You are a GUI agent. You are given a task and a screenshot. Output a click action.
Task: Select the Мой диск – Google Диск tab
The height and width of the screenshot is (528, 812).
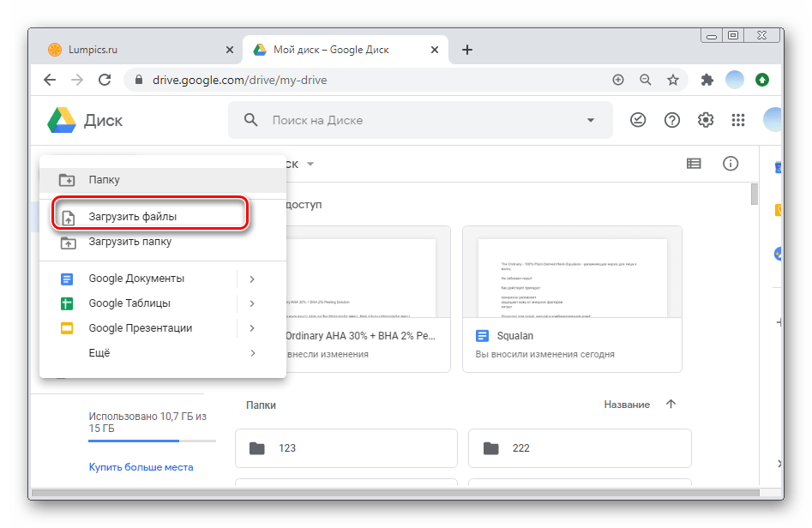point(345,50)
